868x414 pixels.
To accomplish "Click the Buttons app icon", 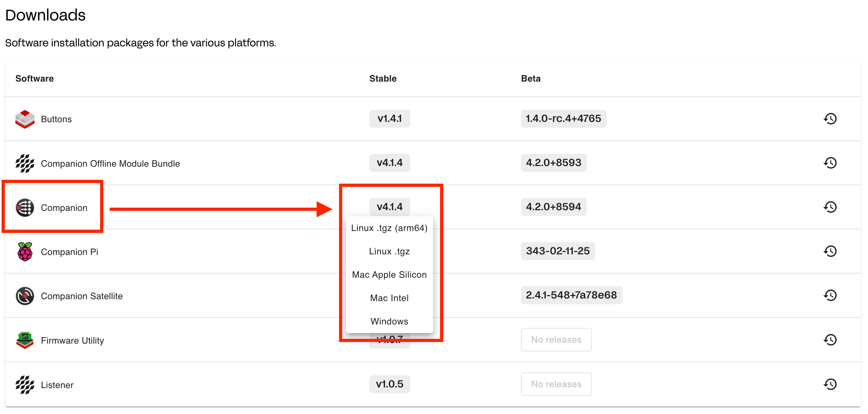I will [x=25, y=119].
